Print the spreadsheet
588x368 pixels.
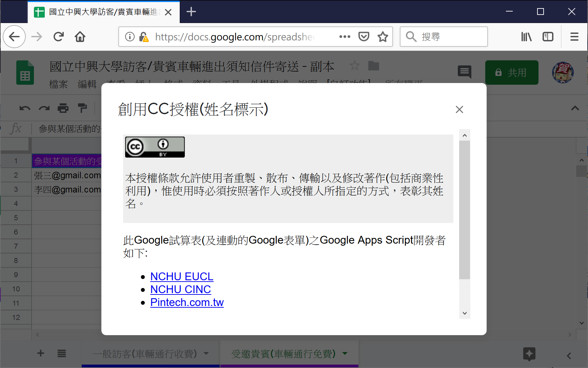(63, 108)
